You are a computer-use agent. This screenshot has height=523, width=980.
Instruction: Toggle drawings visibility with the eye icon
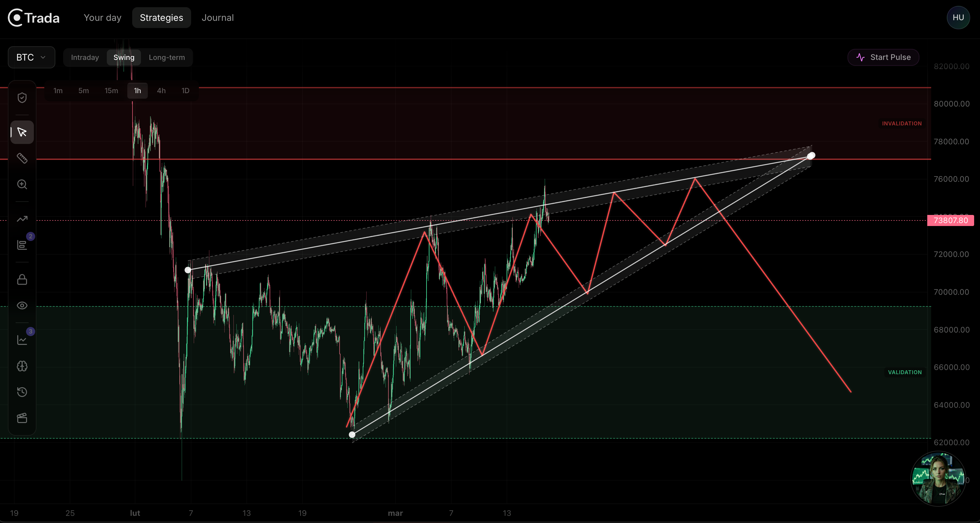tap(22, 306)
